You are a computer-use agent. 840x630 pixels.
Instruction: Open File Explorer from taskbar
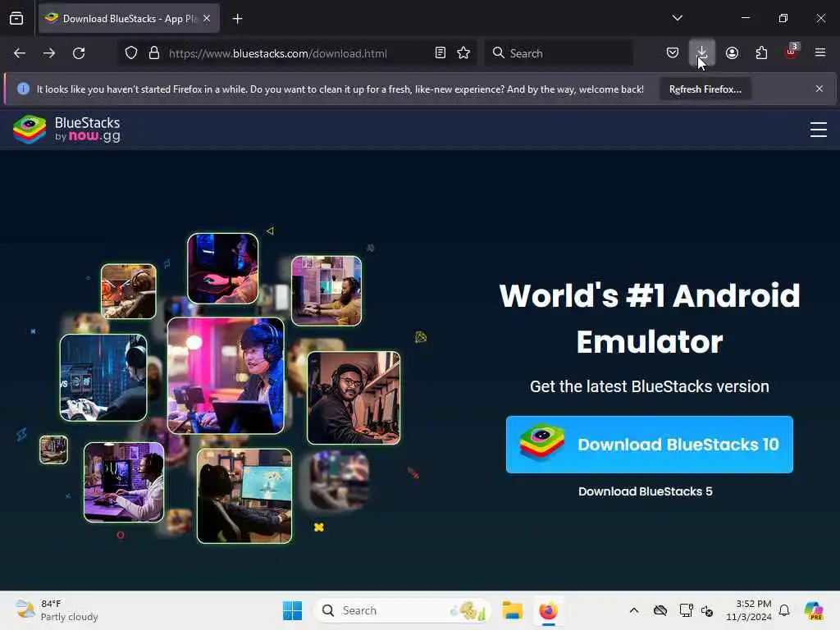512,610
